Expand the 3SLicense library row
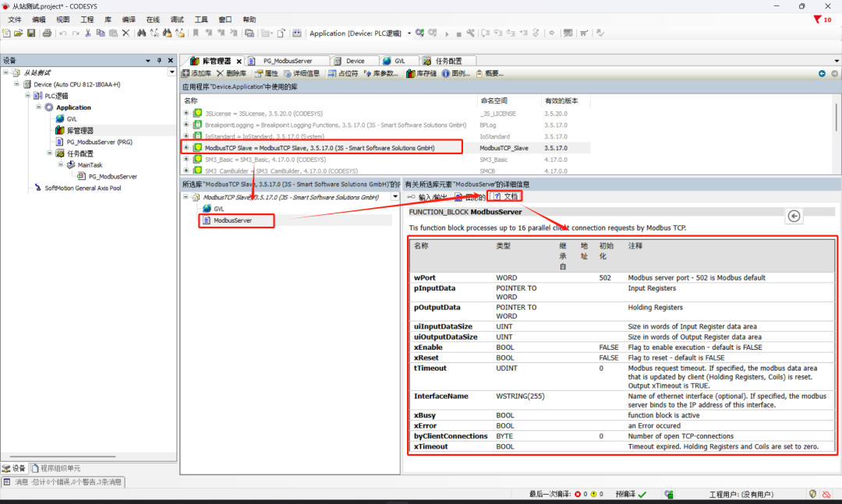Viewport: 842px width, 504px height. [x=186, y=113]
